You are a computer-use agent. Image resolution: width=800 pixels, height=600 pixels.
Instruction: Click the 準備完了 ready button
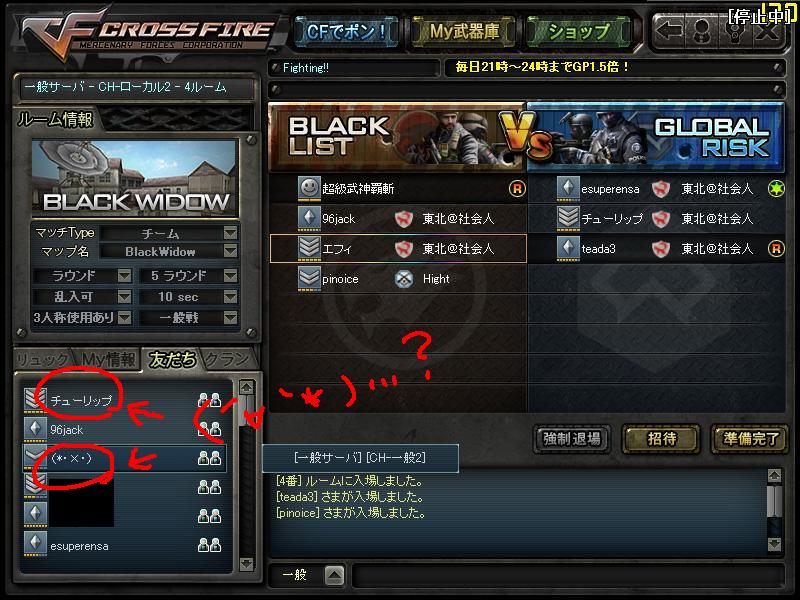(749, 438)
